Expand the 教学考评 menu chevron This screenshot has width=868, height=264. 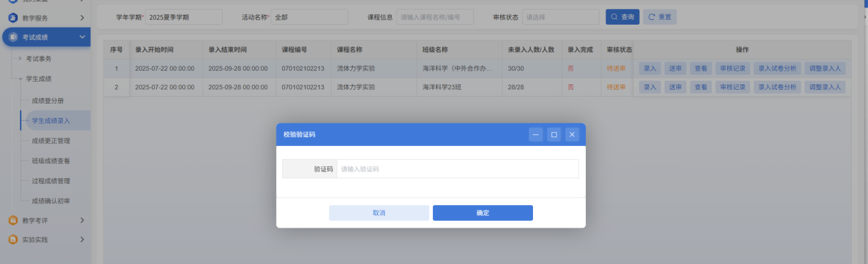click(x=82, y=220)
